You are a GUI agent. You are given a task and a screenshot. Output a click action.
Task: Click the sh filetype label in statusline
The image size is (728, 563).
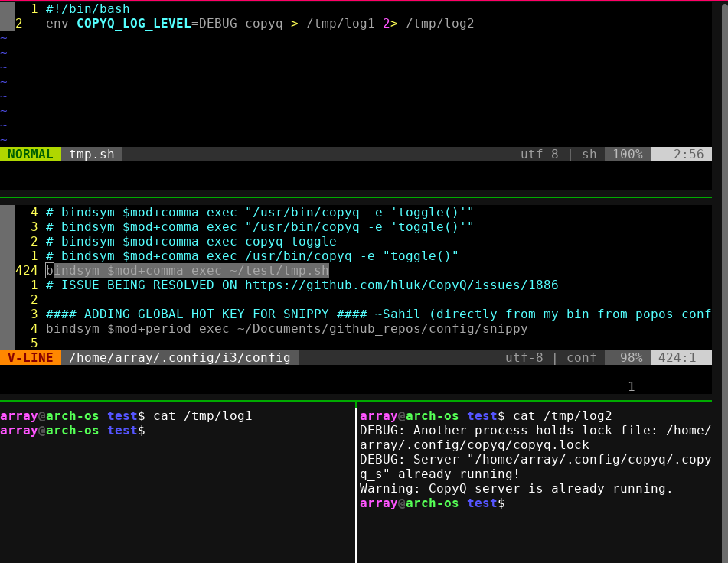pos(589,154)
